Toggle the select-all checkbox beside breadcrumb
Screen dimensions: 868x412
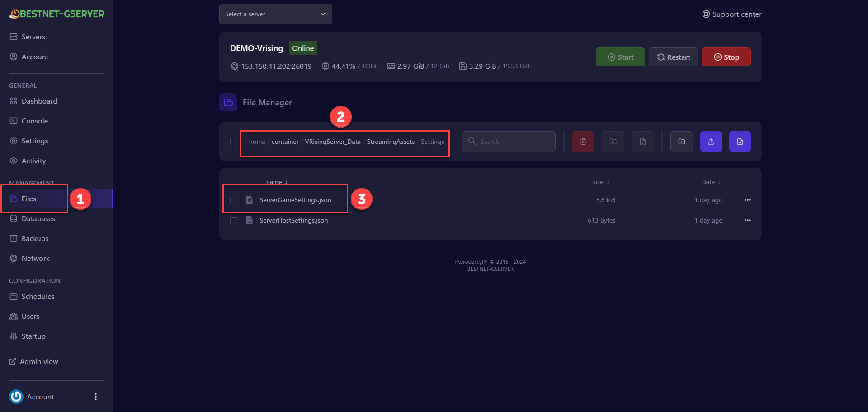click(234, 142)
